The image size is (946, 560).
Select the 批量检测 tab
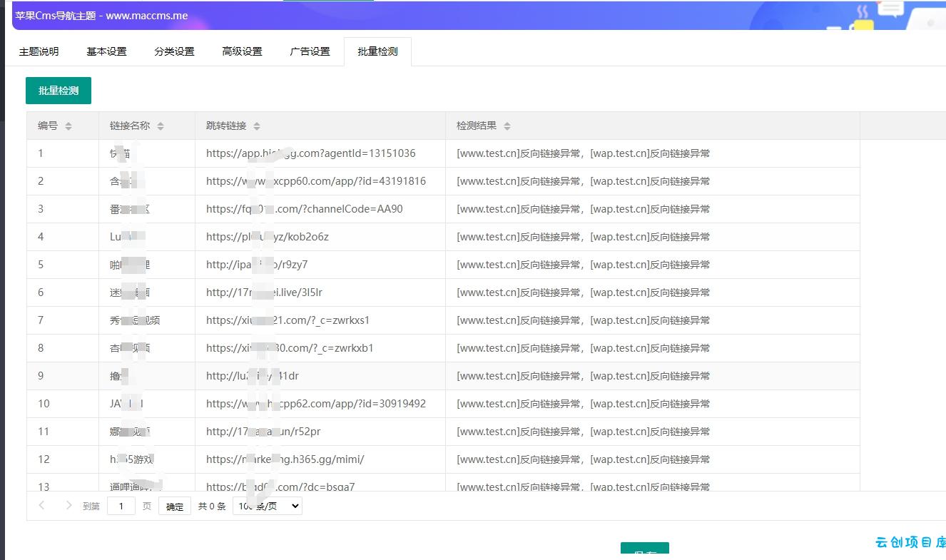coord(377,51)
